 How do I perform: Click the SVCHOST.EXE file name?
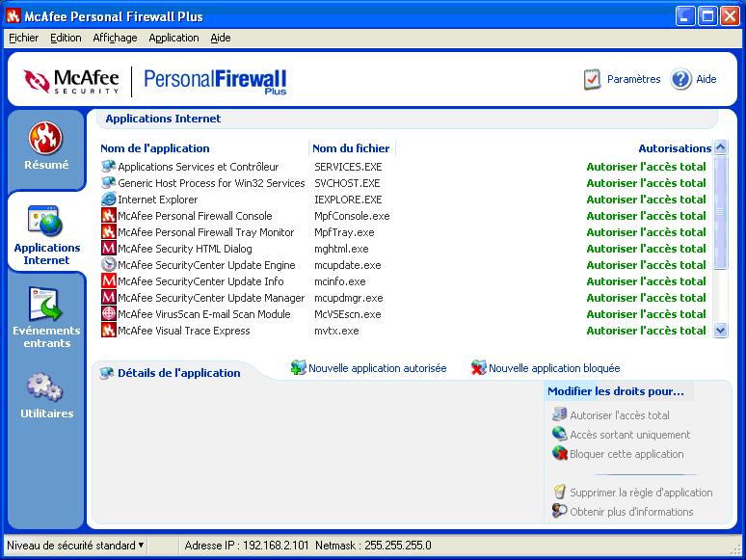click(x=347, y=183)
